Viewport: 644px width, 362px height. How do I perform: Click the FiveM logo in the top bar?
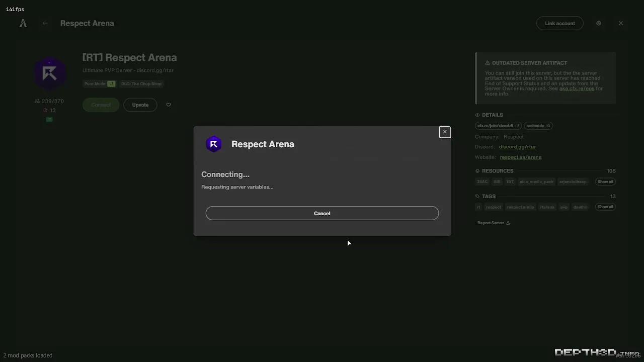[x=23, y=23]
